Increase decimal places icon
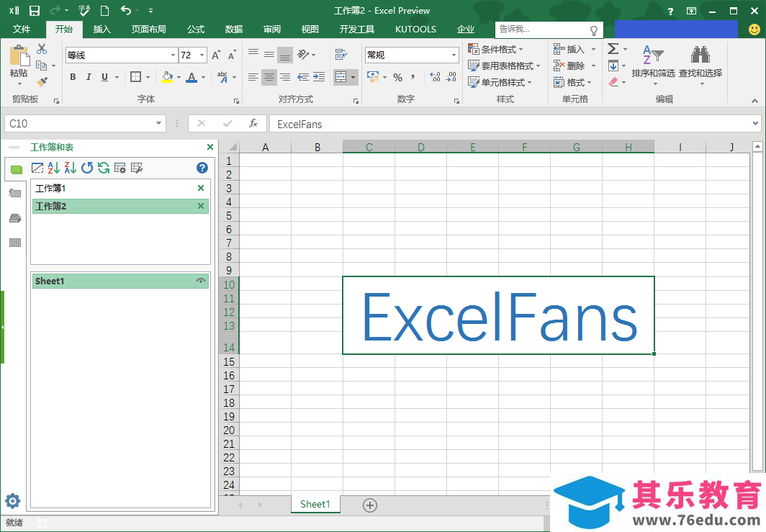Viewport: 766px width, 532px height. tap(435, 77)
